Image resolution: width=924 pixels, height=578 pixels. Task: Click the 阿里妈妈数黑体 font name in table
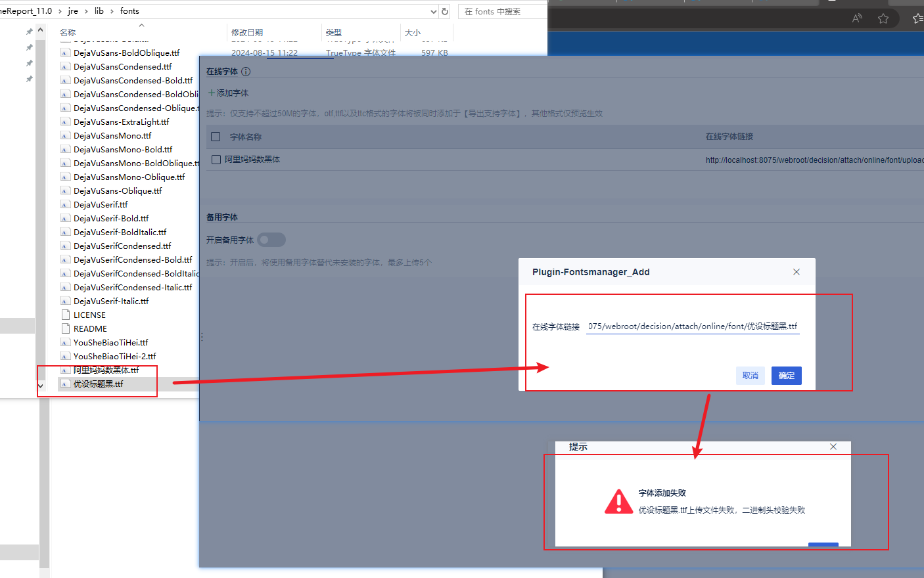(252, 160)
